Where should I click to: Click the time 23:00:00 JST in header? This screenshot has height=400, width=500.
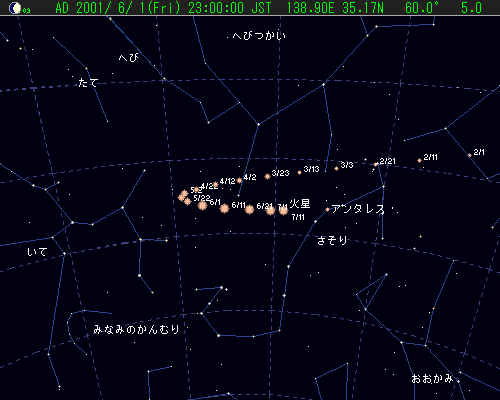coord(230,8)
